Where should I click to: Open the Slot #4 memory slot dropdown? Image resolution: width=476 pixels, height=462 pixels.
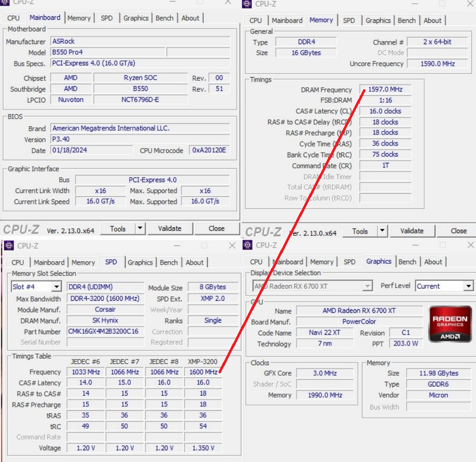pyautogui.click(x=56, y=287)
